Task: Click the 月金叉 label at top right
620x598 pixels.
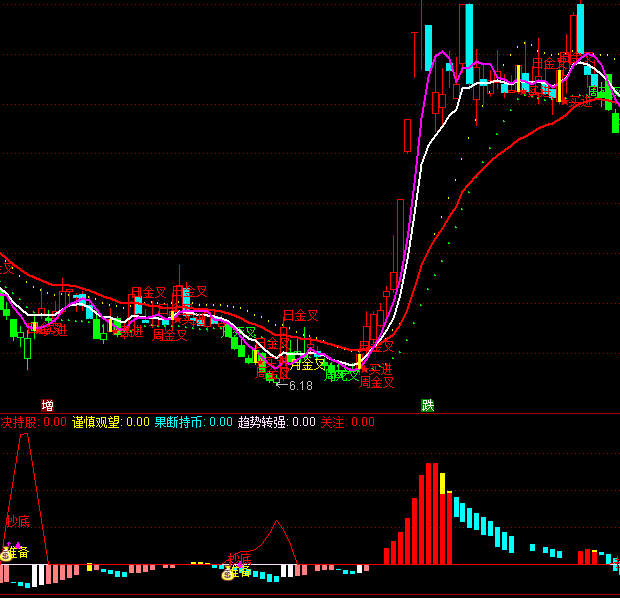Action: (549, 62)
